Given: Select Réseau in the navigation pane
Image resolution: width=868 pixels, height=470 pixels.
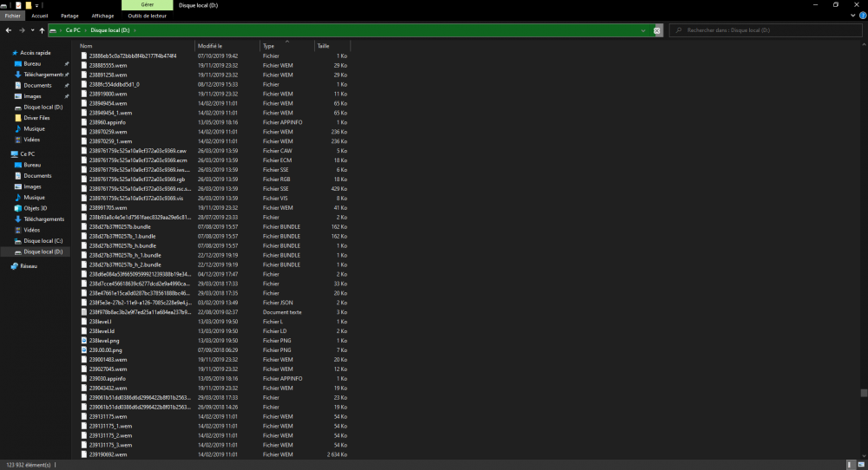Looking at the screenshot, I should [x=29, y=266].
